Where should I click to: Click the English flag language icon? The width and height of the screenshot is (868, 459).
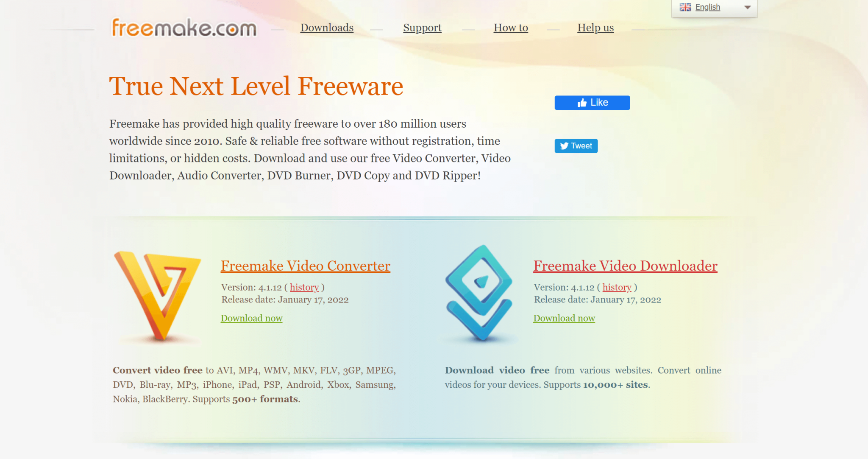(686, 8)
